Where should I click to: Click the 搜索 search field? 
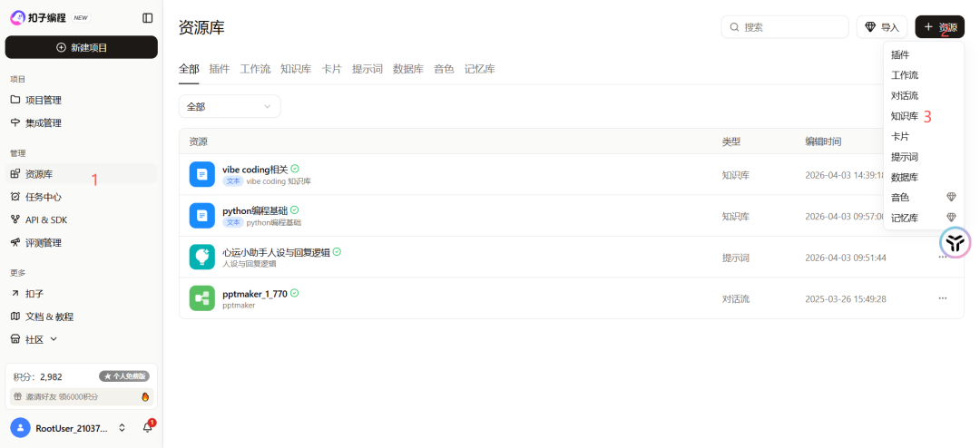785,27
